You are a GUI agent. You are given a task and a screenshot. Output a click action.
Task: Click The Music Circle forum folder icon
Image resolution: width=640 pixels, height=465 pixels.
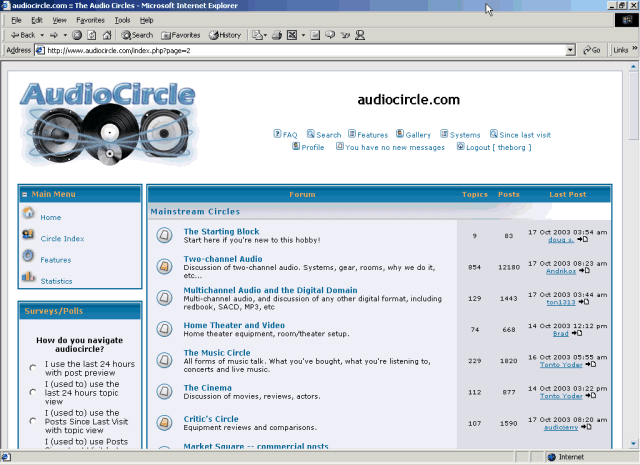point(164,360)
